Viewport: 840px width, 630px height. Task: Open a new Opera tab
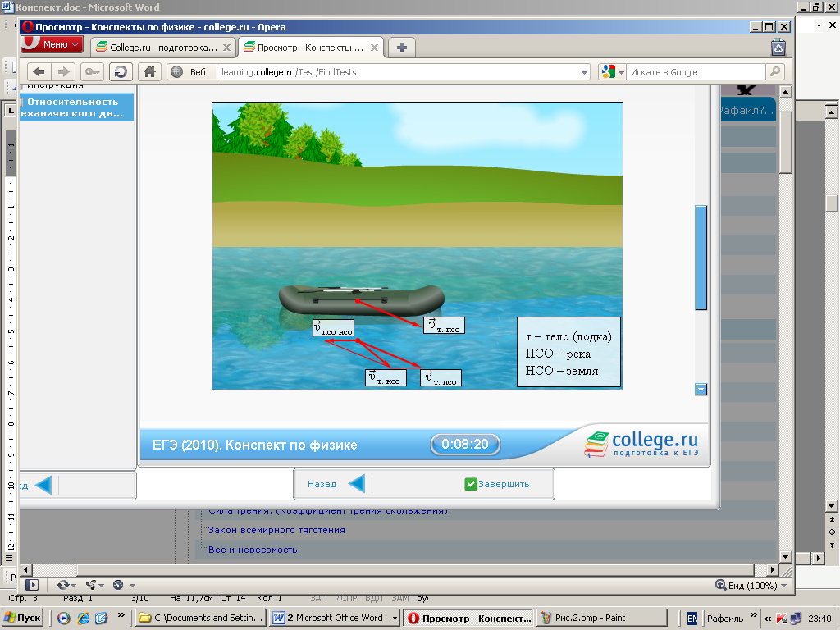click(402, 48)
